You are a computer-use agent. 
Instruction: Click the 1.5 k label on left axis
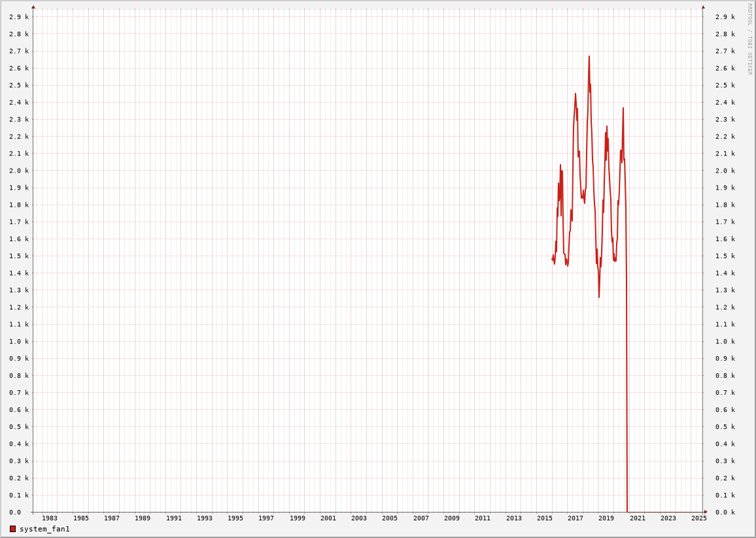(x=18, y=256)
